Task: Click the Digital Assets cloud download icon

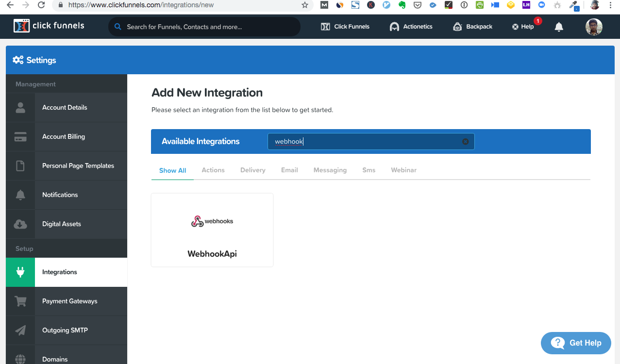Action: point(20,224)
